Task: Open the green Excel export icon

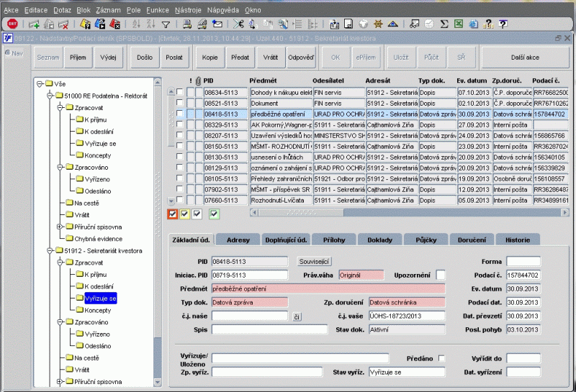Action: click(459, 24)
